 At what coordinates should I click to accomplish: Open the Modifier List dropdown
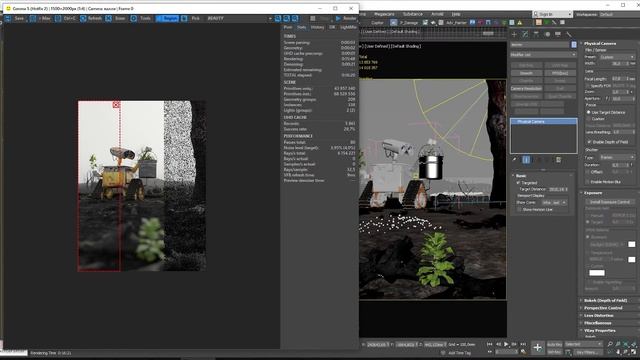point(543,55)
